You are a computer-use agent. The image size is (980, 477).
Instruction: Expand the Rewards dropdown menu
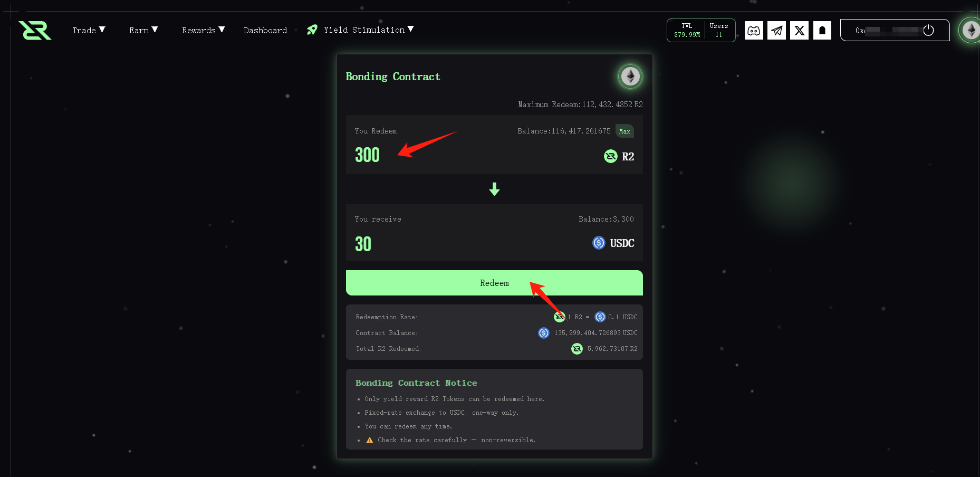click(x=203, y=30)
